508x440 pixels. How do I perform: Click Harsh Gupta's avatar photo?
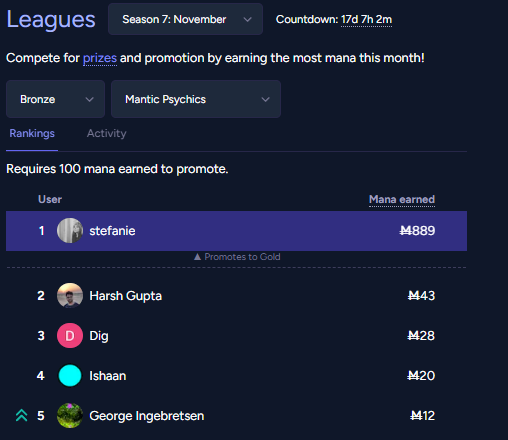click(x=70, y=296)
